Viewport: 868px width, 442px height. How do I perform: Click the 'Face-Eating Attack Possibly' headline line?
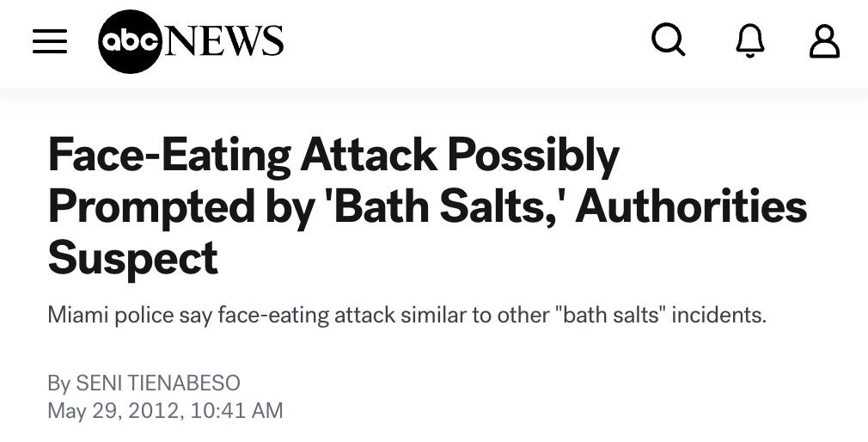coord(333,157)
